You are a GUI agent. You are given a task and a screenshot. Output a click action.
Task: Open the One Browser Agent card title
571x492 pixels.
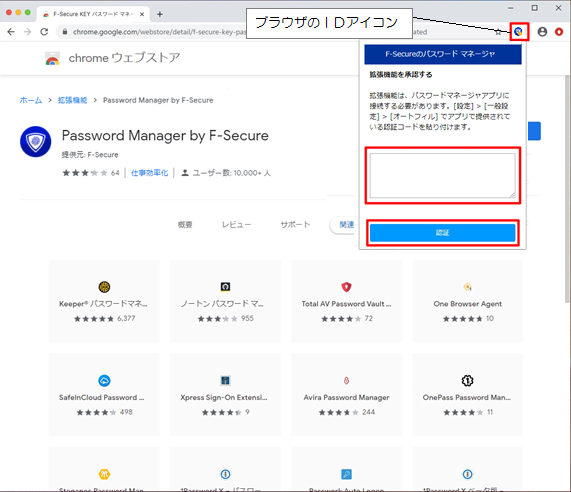468,304
